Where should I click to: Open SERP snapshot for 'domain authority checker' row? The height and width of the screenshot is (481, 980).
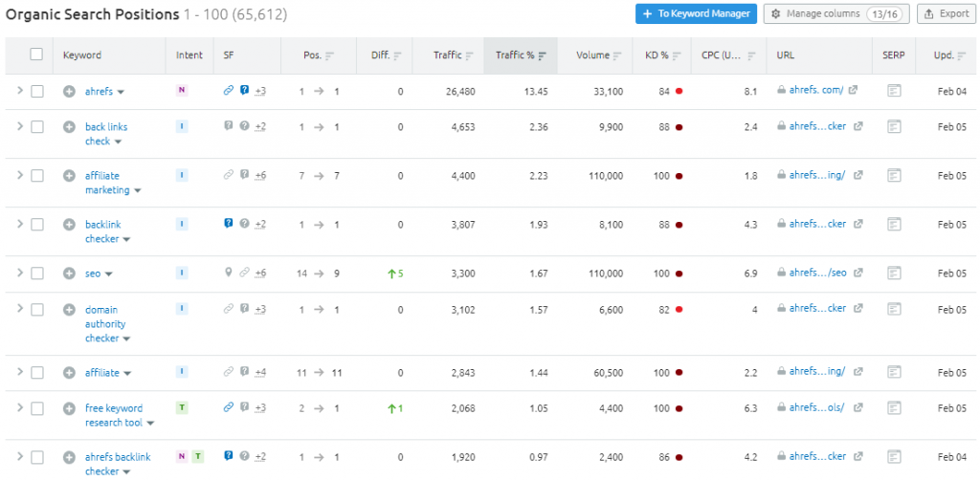pyautogui.click(x=895, y=309)
